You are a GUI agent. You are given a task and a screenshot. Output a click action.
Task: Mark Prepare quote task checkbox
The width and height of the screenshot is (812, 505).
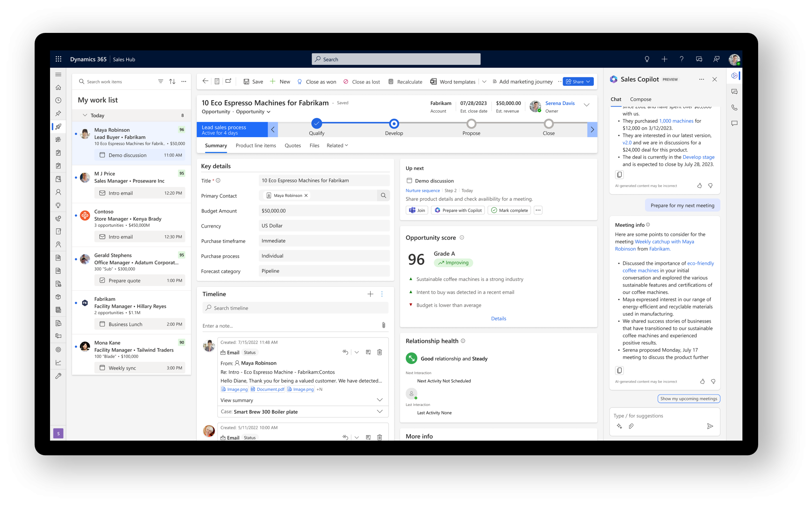[102, 280]
